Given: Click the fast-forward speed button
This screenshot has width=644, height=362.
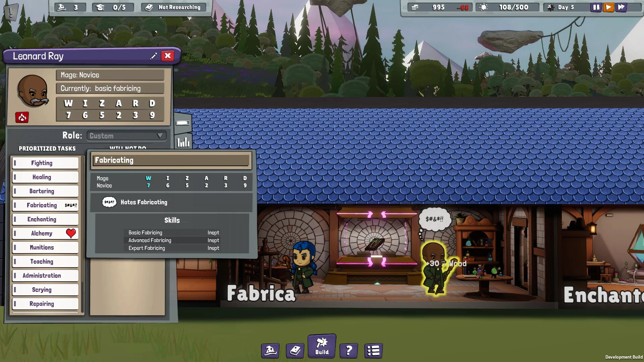Looking at the screenshot, I should (621, 7).
